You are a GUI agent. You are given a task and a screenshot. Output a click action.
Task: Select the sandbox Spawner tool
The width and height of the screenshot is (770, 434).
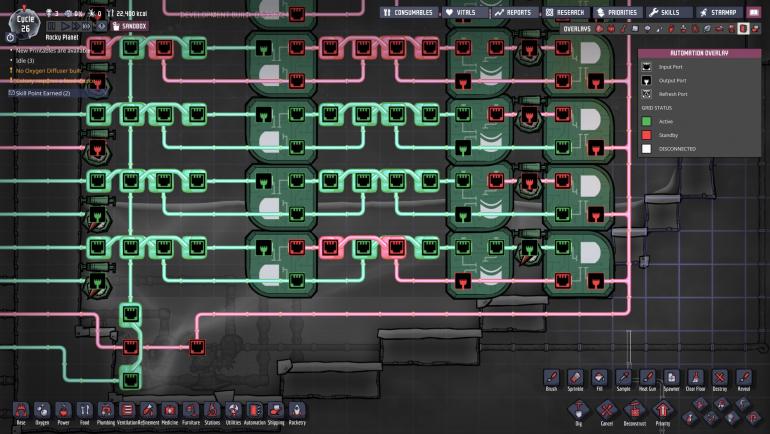671,380
